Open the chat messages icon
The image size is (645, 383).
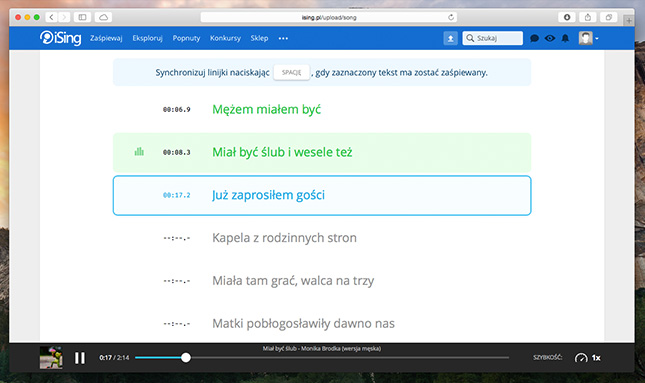tap(534, 38)
